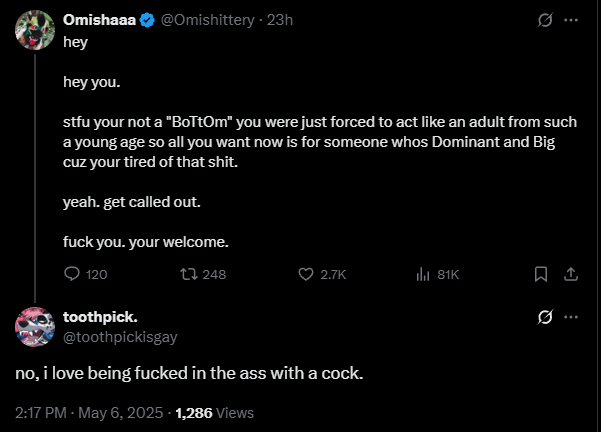This screenshot has width=601, height=432.
Task: Like the tweet with 2.7K likes
Action: pos(308,274)
